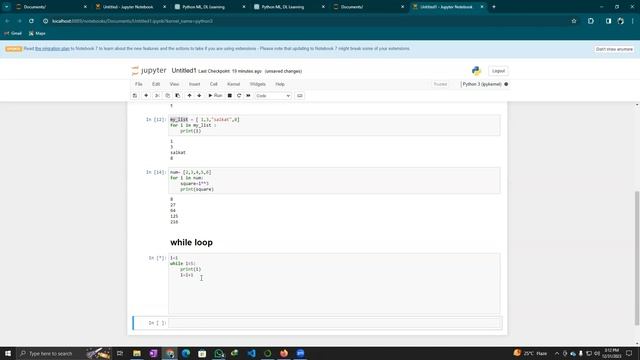Open the File menu
Viewport: 640px width, 360px height.
click(139, 84)
